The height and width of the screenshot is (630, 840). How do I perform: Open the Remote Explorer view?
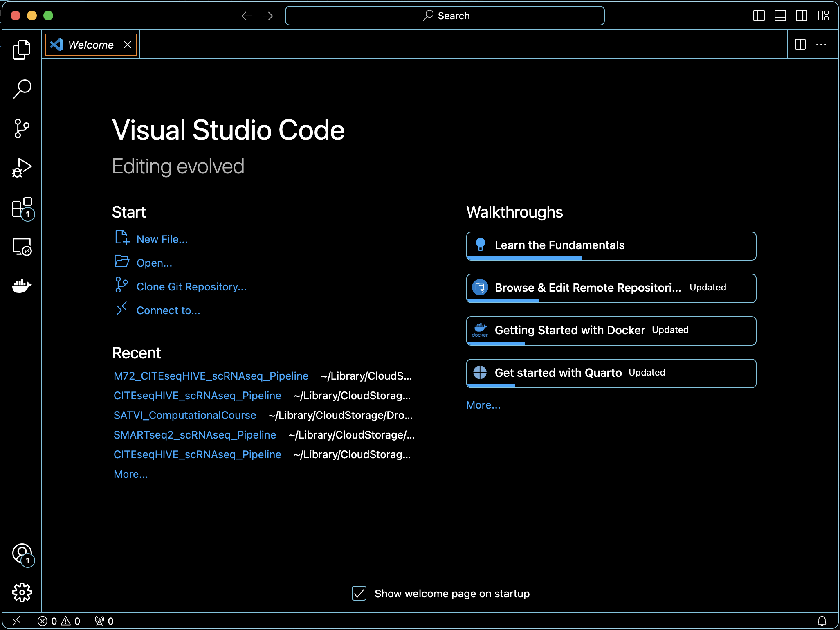(x=22, y=247)
